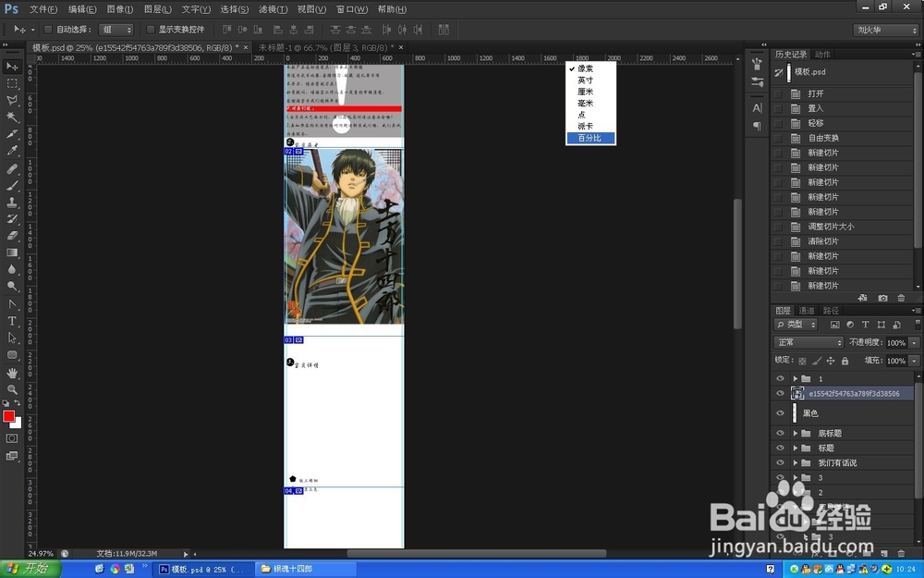The width and height of the screenshot is (924, 578).
Task: Expand layer group 1
Action: coord(795,378)
